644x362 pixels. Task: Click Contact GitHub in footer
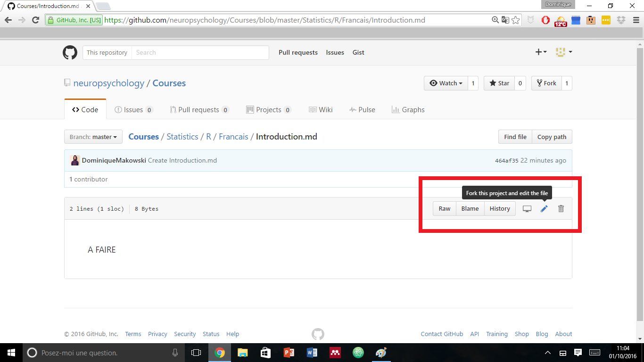pos(442,334)
